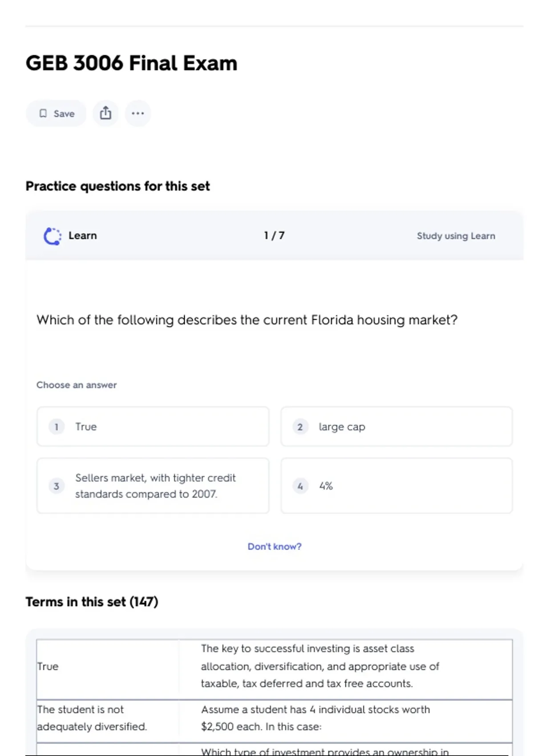Click the number 1 answer badge
The image size is (534, 756).
click(x=57, y=427)
